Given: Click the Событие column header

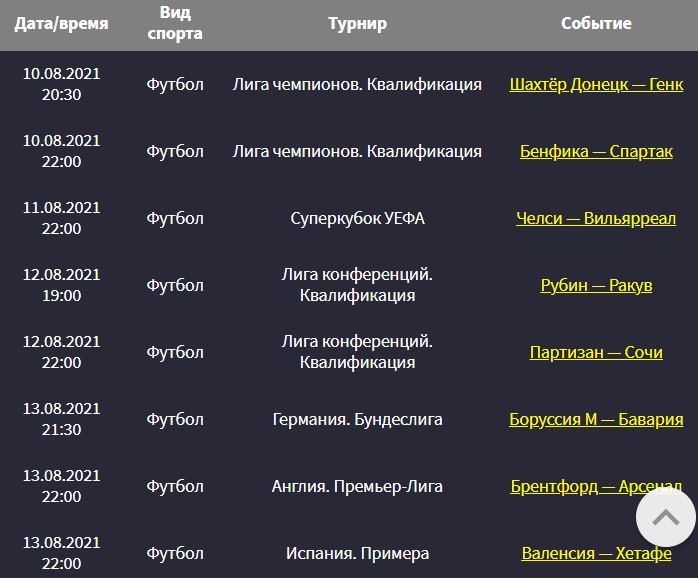Looking at the screenshot, I should point(596,23).
